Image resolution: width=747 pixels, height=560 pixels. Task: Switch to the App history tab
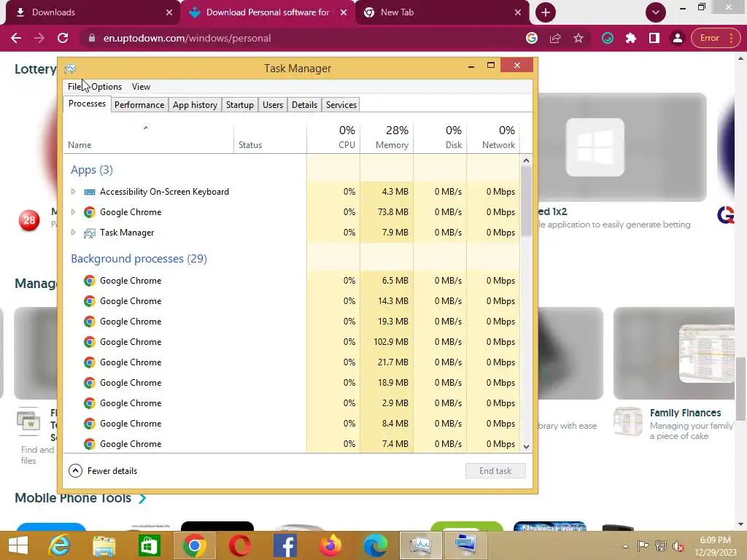(x=195, y=105)
